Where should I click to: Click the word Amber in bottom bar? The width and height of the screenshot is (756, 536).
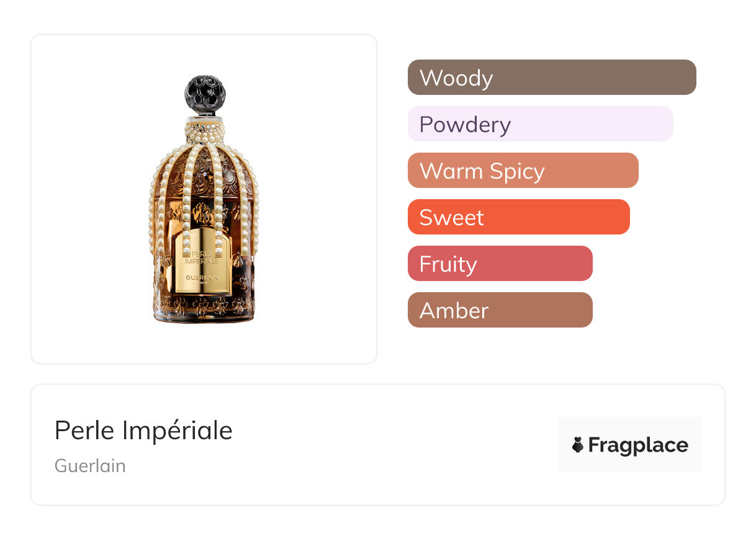tap(454, 311)
